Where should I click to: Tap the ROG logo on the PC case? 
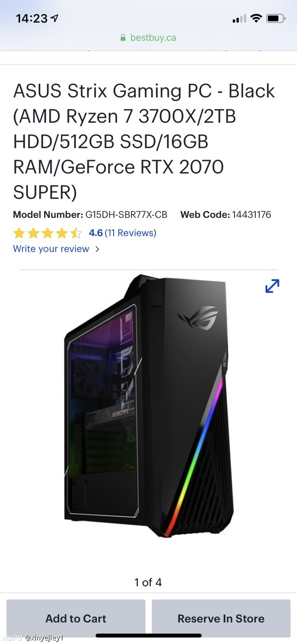(197, 317)
